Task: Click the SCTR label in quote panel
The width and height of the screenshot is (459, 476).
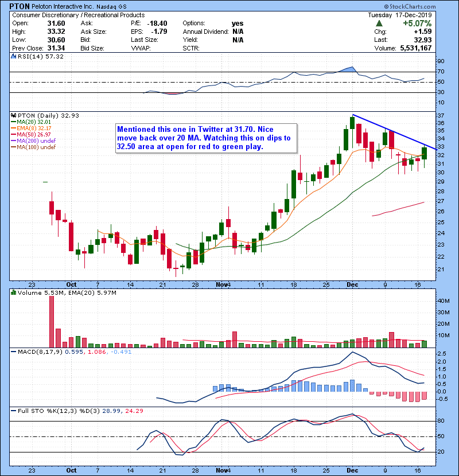Action: (190, 48)
